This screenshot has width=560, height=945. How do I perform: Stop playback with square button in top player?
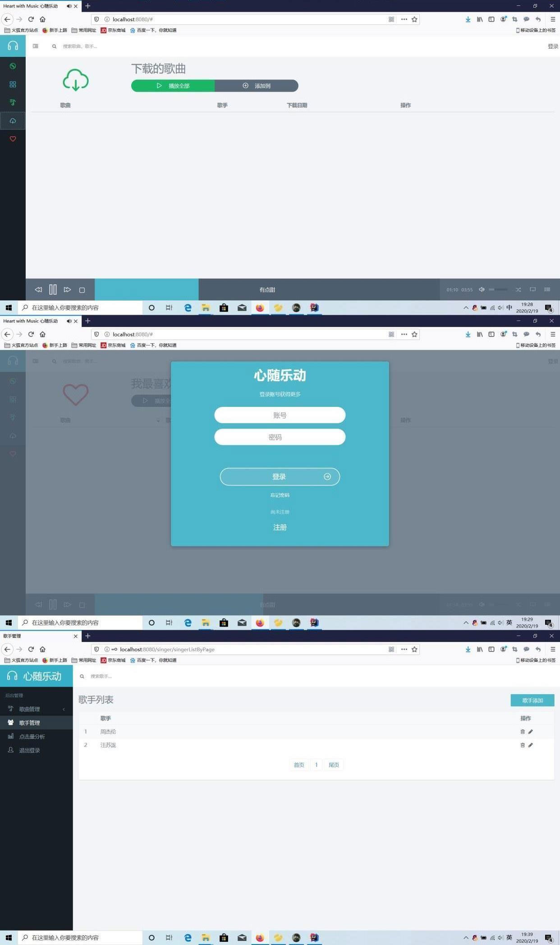click(x=82, y=290)
